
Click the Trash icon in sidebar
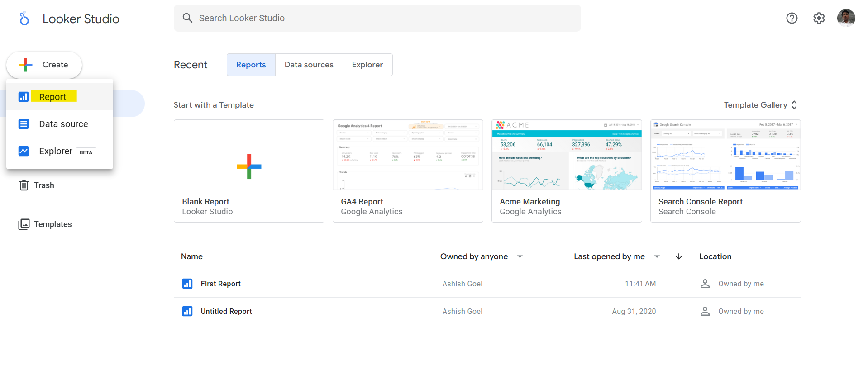24,185
